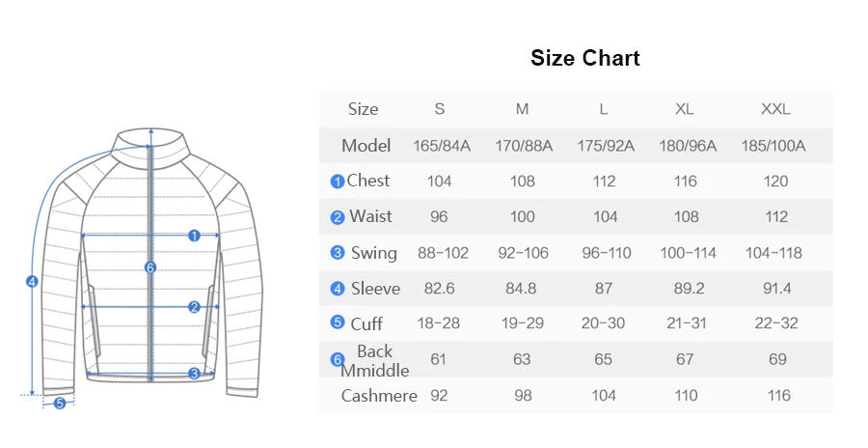This screenshot has height=448, width=868.
Task: Click the Model row label
Action: coord(366,146)
